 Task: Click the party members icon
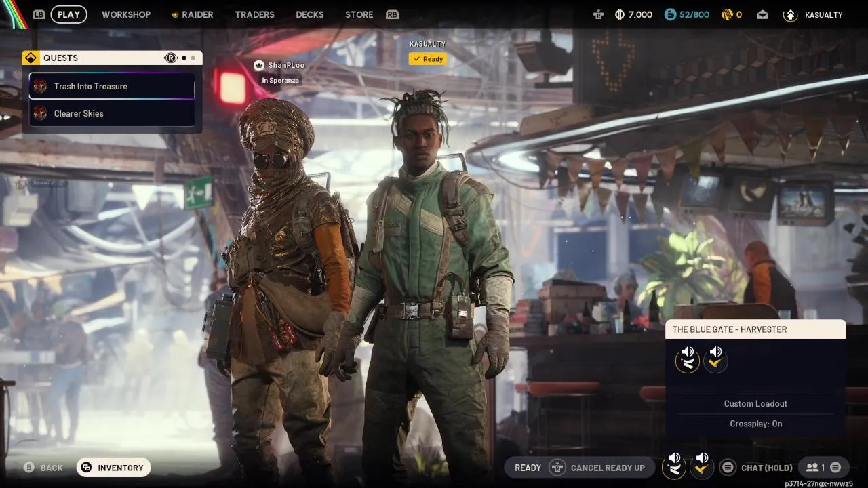(x=812, y=468)
